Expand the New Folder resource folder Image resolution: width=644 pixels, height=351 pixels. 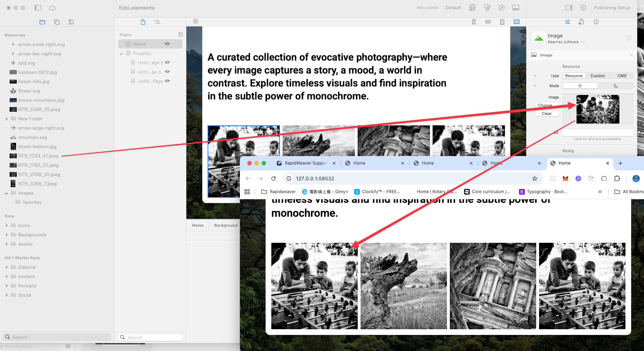[6, 119]
